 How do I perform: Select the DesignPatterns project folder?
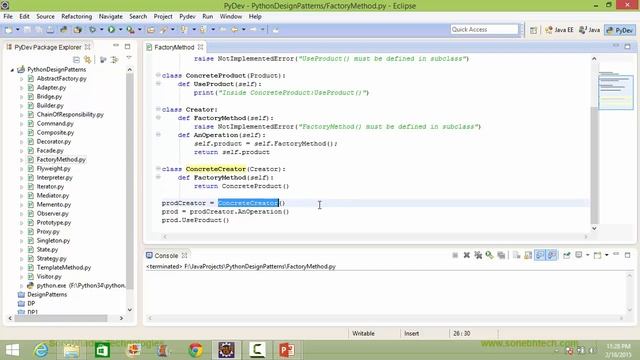(x=47, y=294)
